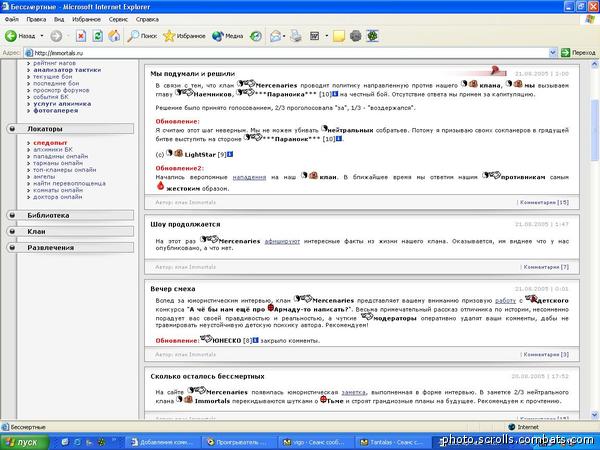Screen dimensions: 600x450
Task: Open the Mail envelope icon
Action: coord(275,36)
